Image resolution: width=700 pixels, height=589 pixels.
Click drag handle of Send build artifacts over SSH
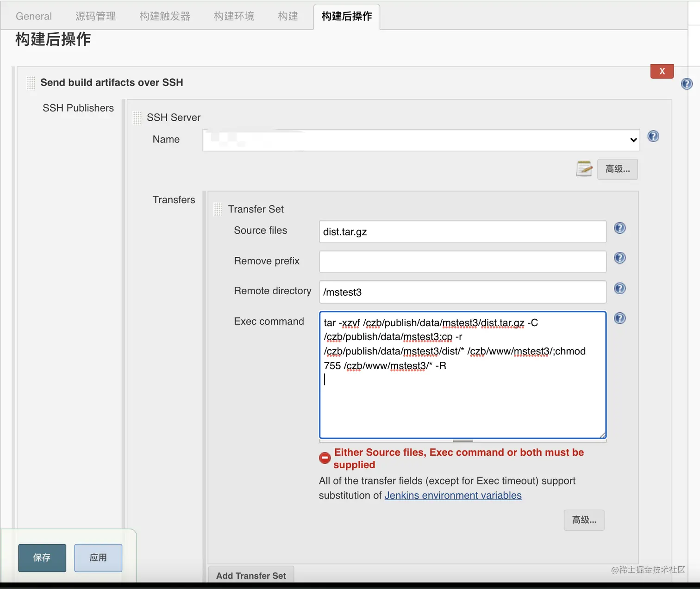coord(31,83)
